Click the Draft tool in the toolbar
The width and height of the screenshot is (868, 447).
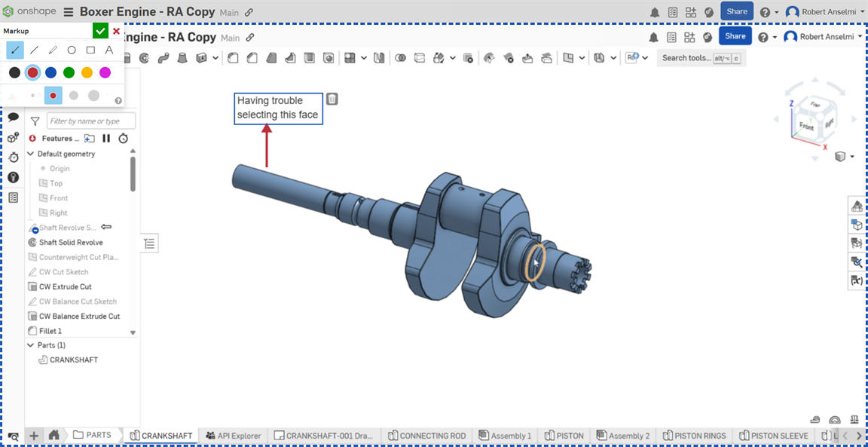(x=271, y=57)
